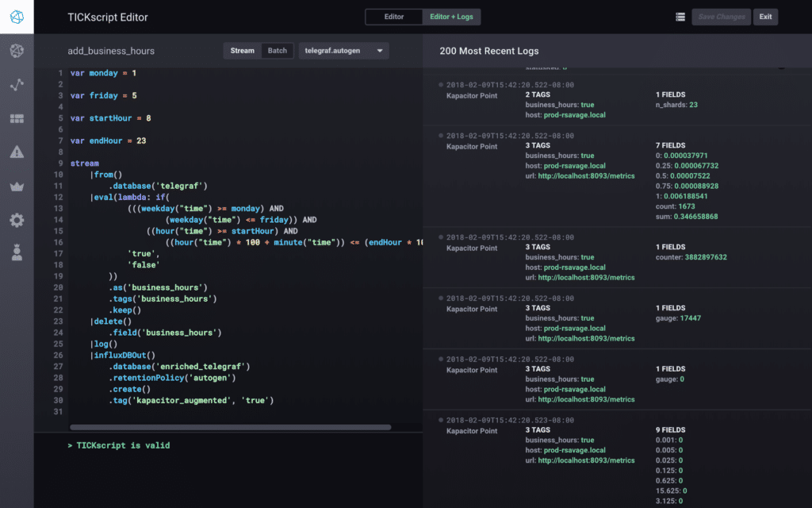Go to Dashboards via the grid icon
This screenshot has width=812, height=508.
tap(17, 118)
